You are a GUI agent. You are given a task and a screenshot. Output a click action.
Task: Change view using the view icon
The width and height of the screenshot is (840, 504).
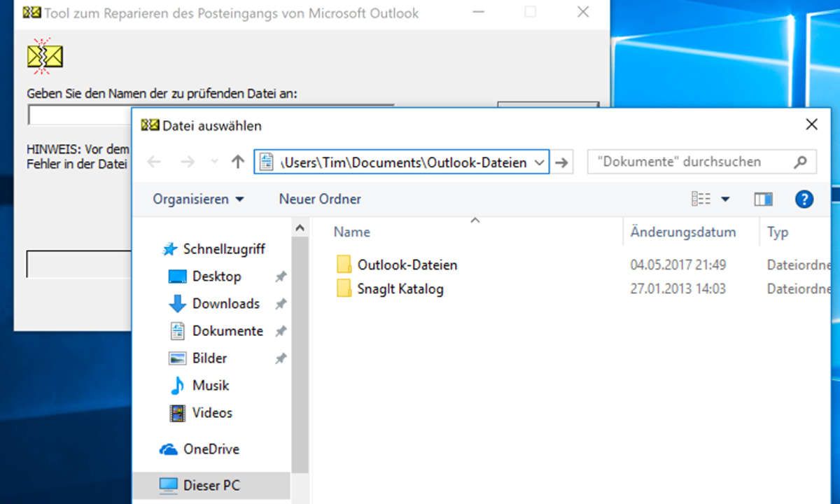[701, 199]
